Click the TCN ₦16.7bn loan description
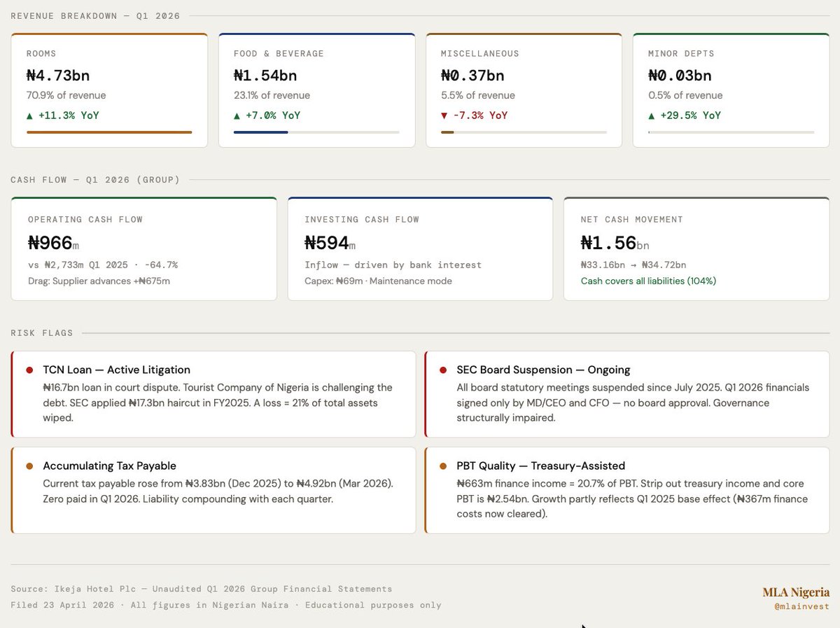Screen dimensions: 840x628 coord(218,403)
